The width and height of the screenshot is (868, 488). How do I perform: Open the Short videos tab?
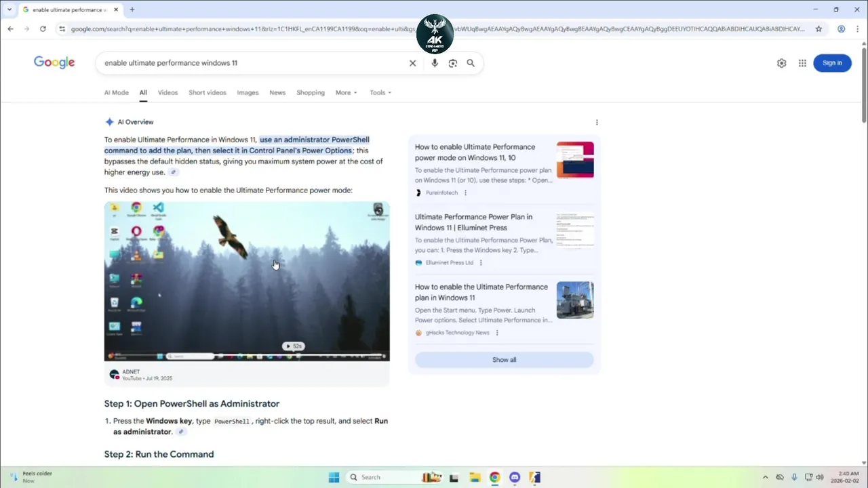[208, 93]
